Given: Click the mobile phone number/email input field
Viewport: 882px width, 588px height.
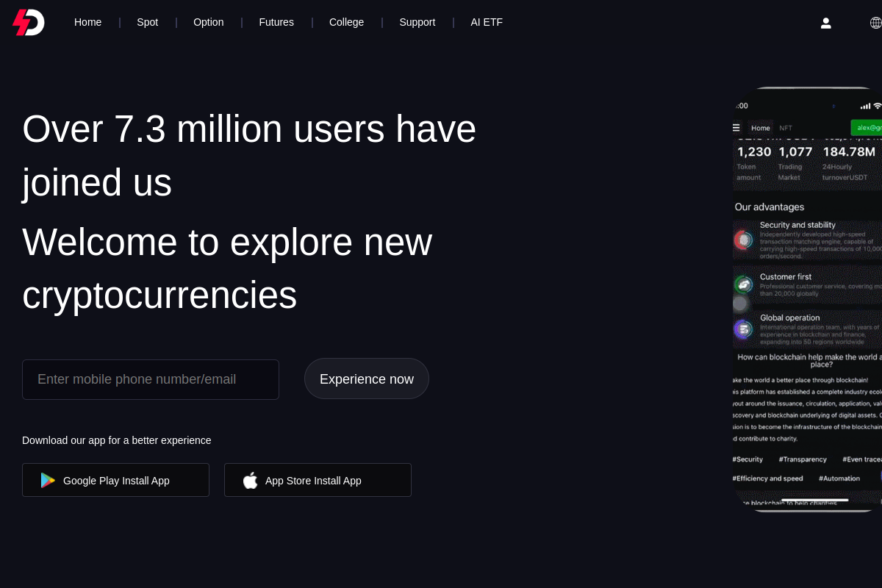Looking at the screenshot, I should pyautogui.click(x=150, y=379).
